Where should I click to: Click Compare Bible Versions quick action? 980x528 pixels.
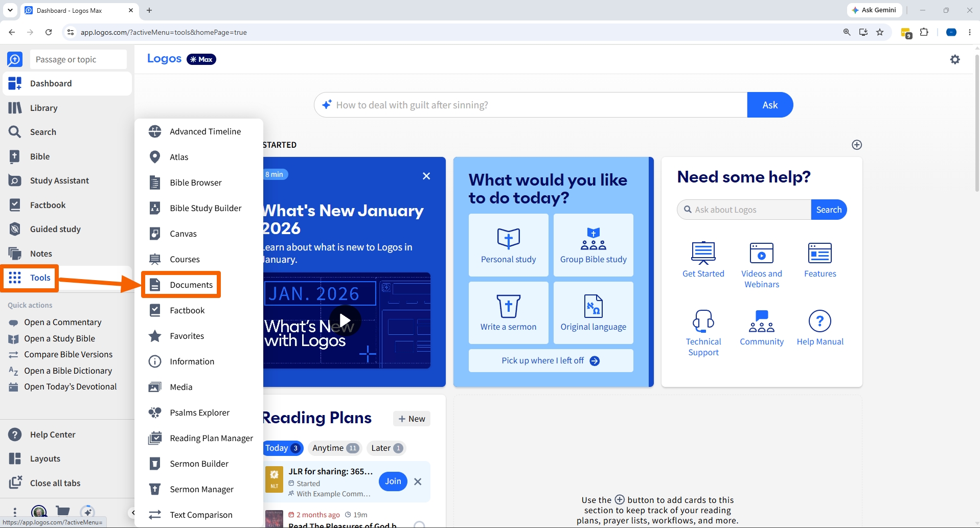(61, 354)
